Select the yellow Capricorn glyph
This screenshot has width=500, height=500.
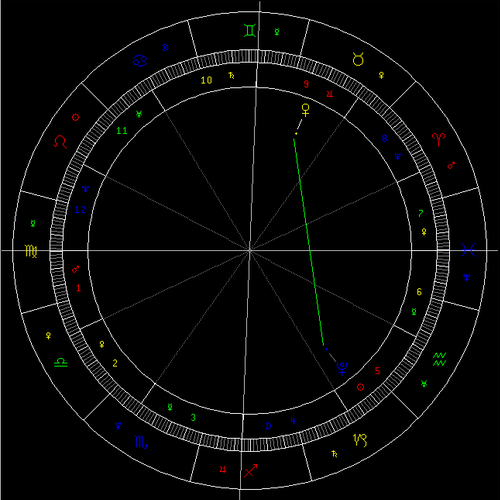[x=360, y=440]
